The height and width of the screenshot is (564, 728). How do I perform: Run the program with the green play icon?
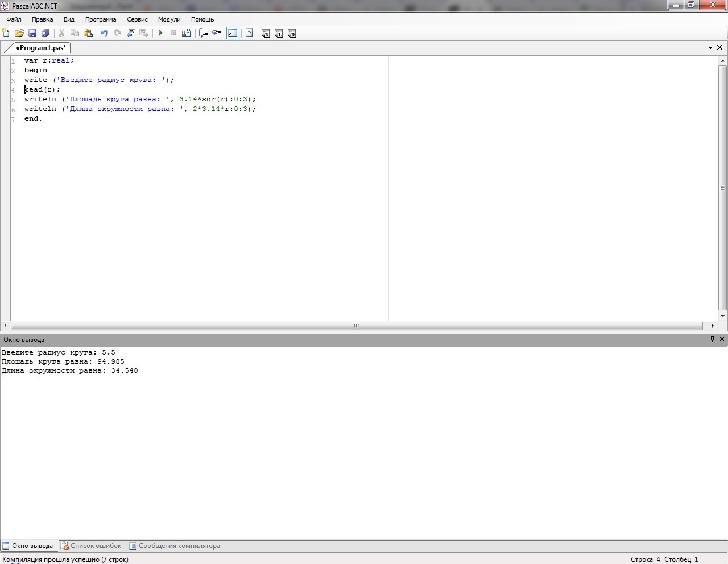click(160, 34)
